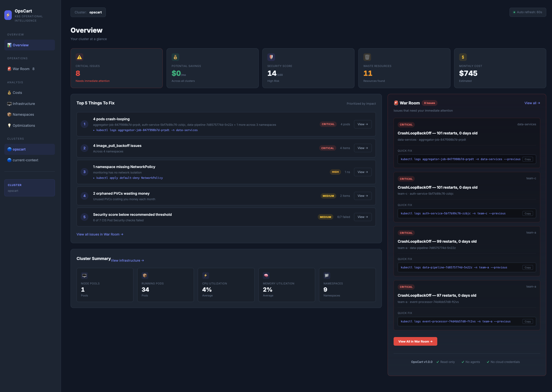Open the Cluster: opscart selector
The width and height of the screenshot is (552, 392).
coord(88,12)
